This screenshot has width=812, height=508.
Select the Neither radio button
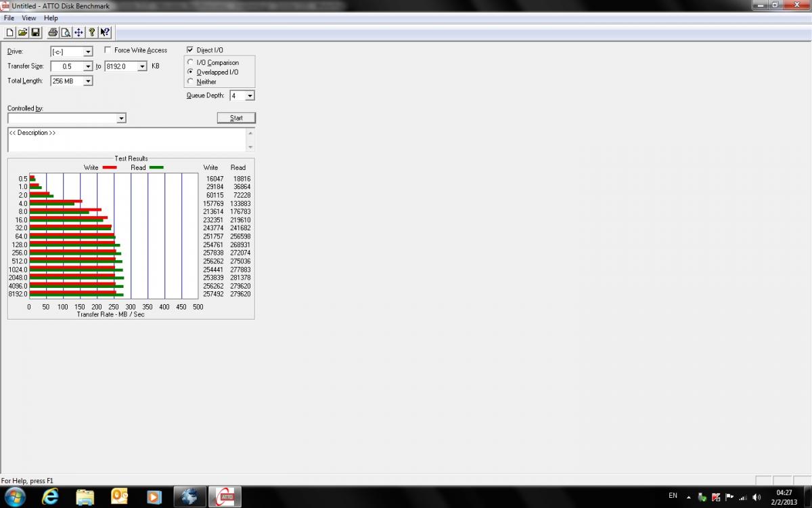pos(191,81)
